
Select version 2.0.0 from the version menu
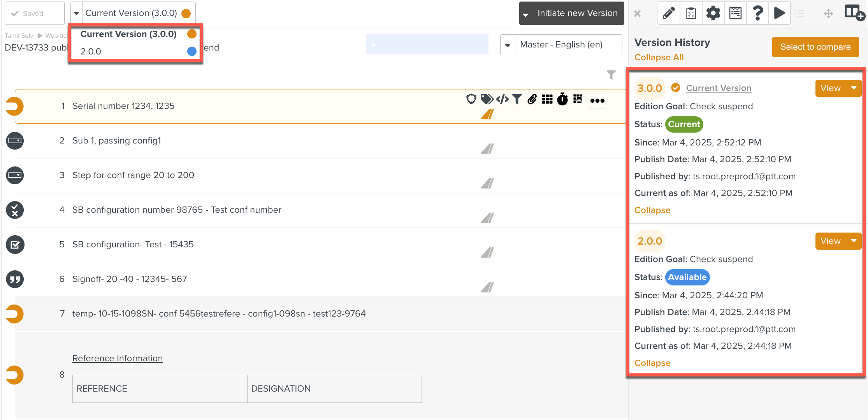point(91,51)
